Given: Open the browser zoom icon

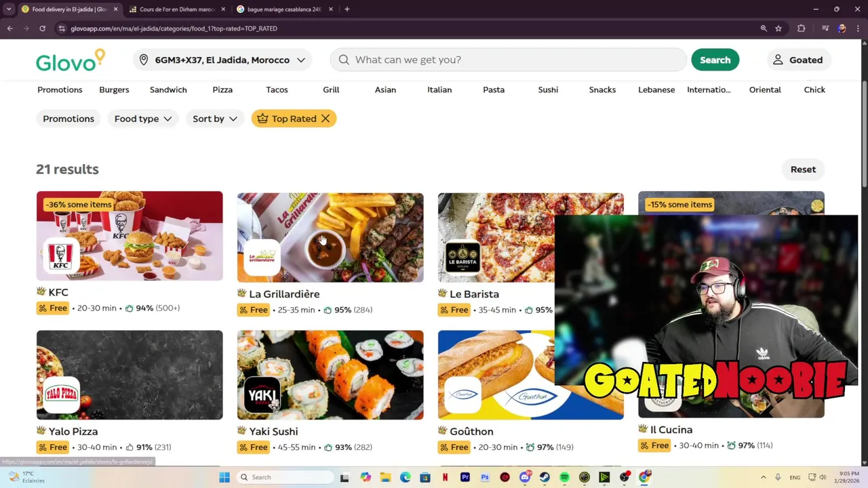Looking at the screenshot, I should click(x=764, y=28).
